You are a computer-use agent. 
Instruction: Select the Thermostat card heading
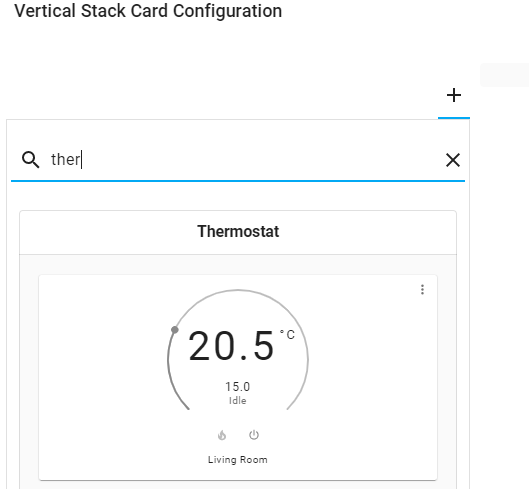coord(238,232)
